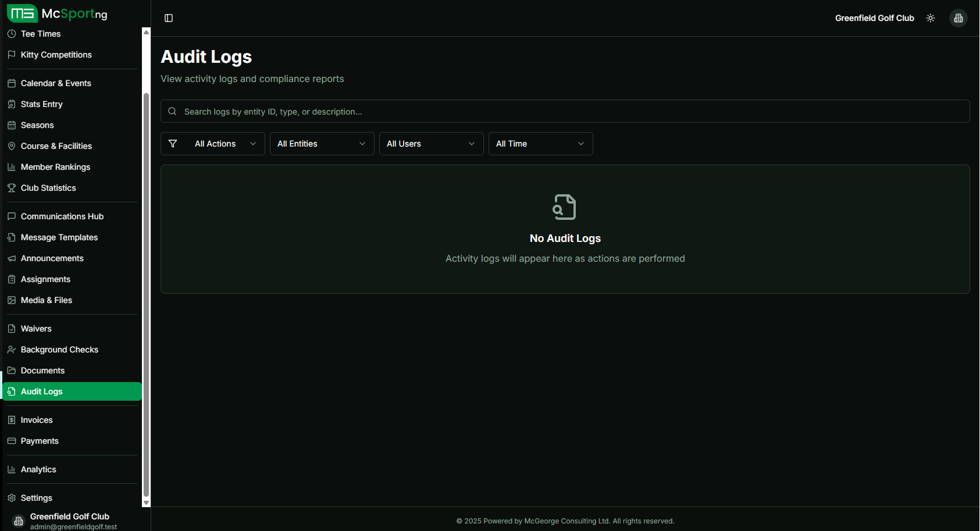Click the McSporting logo icon
The height and width of the screenshot is (531, 980).
pos(22,13)
